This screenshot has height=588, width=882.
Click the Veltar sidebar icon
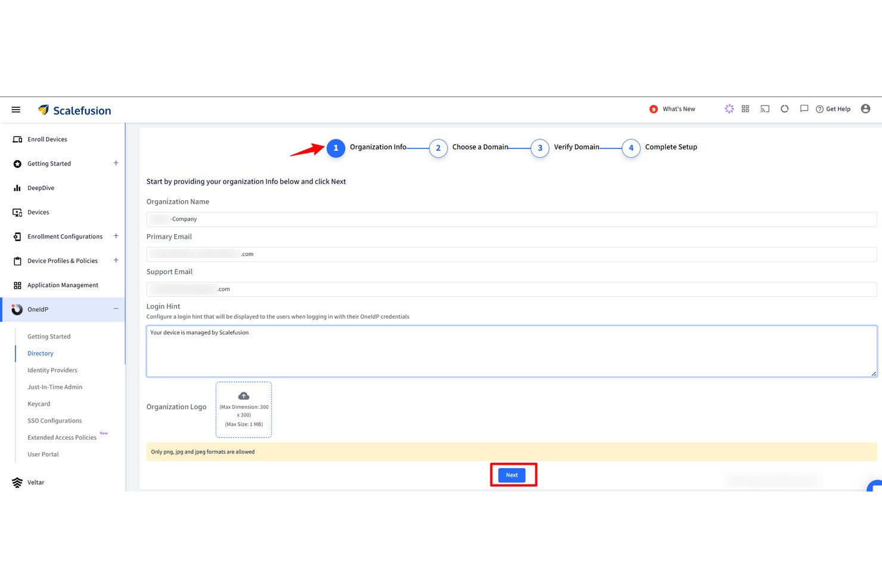point(17,483)
